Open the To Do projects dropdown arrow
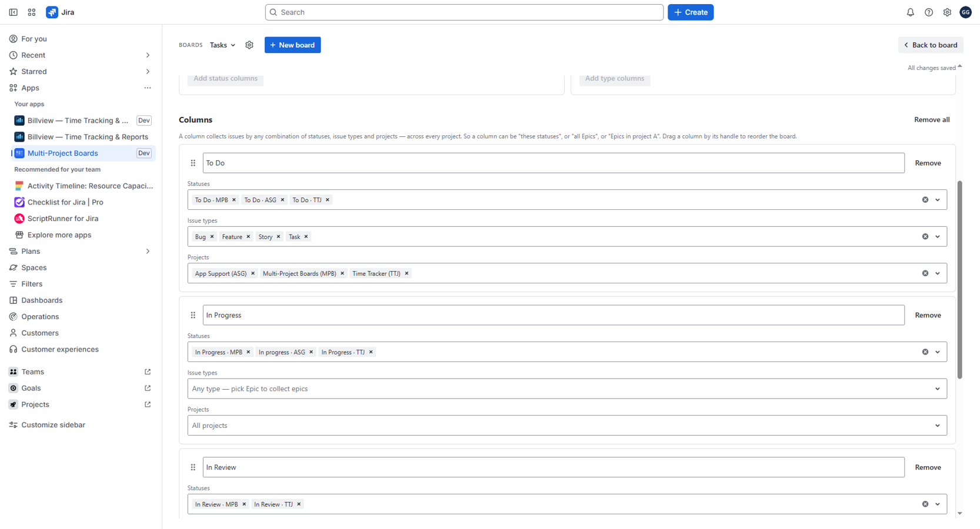Image resolution: width=980 pixels, height=529 pixels. [938, 273]
